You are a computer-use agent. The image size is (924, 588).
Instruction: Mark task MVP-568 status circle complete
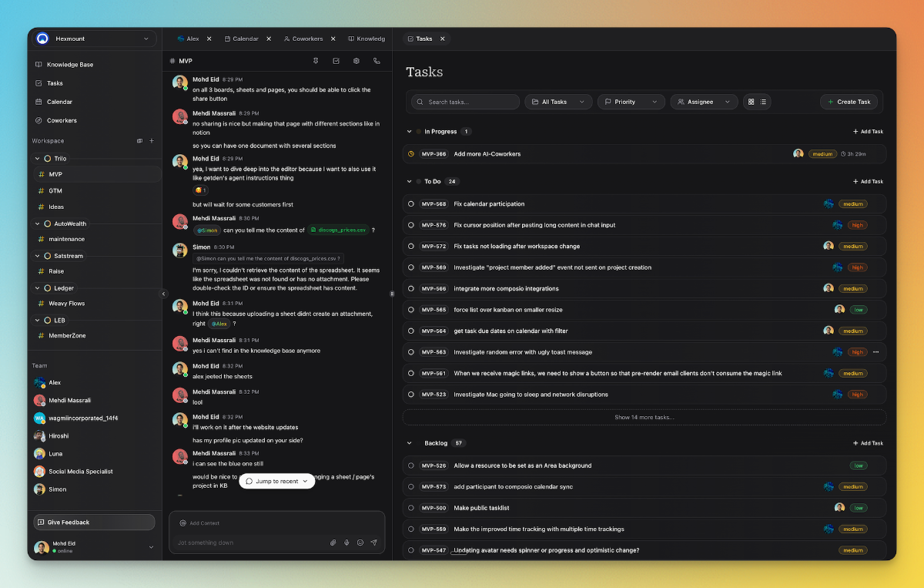[x=411, y=204]
